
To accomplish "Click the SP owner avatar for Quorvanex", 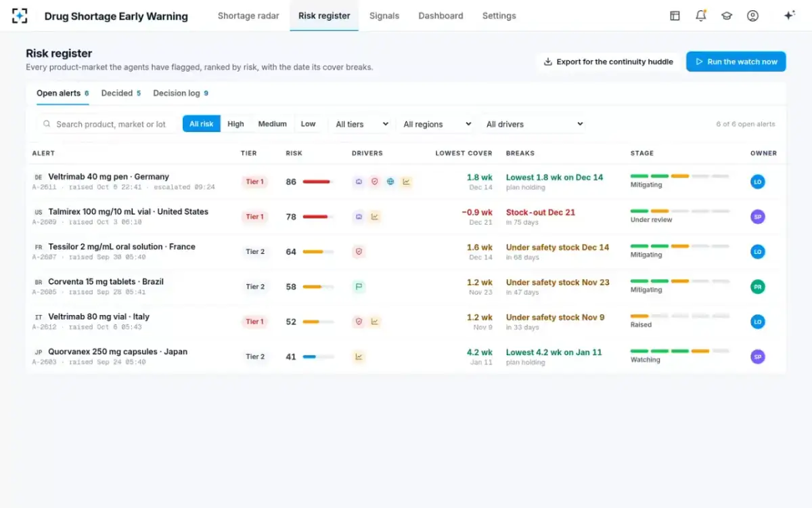I will [758, 357].
